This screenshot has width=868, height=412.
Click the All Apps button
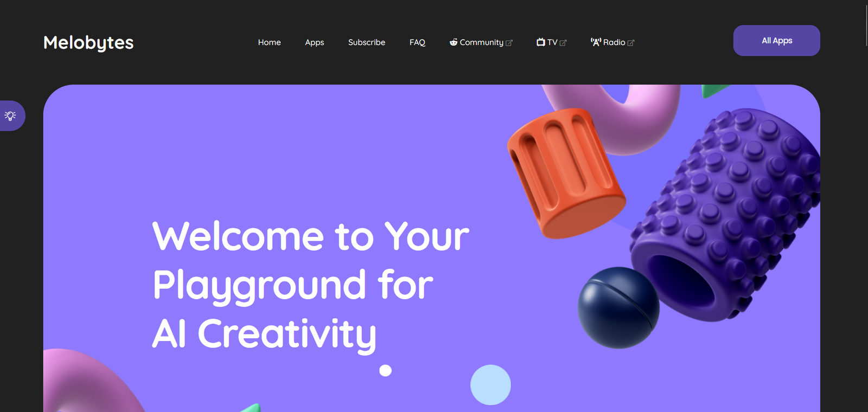coord(777,41)
